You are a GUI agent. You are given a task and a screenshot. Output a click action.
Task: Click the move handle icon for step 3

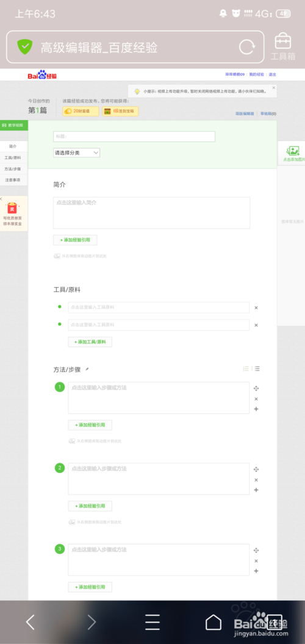[x=256, y=550]
